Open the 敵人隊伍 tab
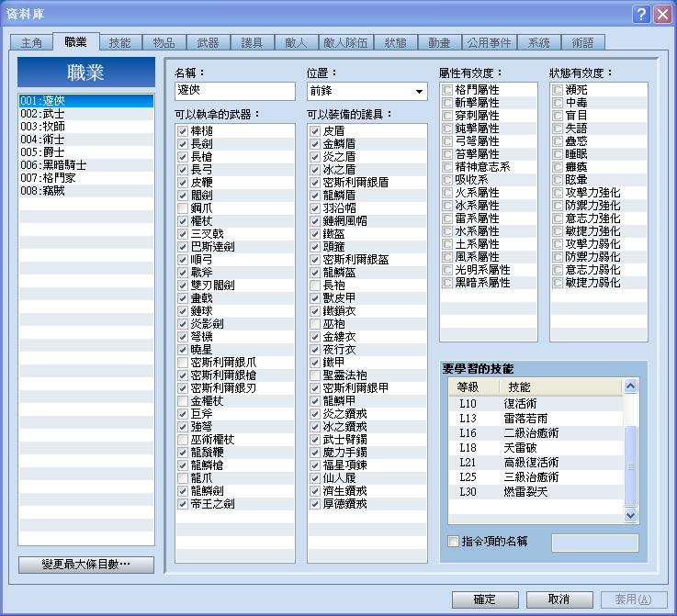The image size is (677, 616). (x=345, y=43)
